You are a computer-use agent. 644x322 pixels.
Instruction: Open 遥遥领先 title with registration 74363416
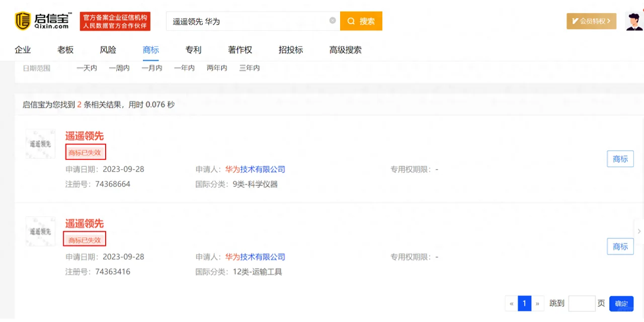85,223
